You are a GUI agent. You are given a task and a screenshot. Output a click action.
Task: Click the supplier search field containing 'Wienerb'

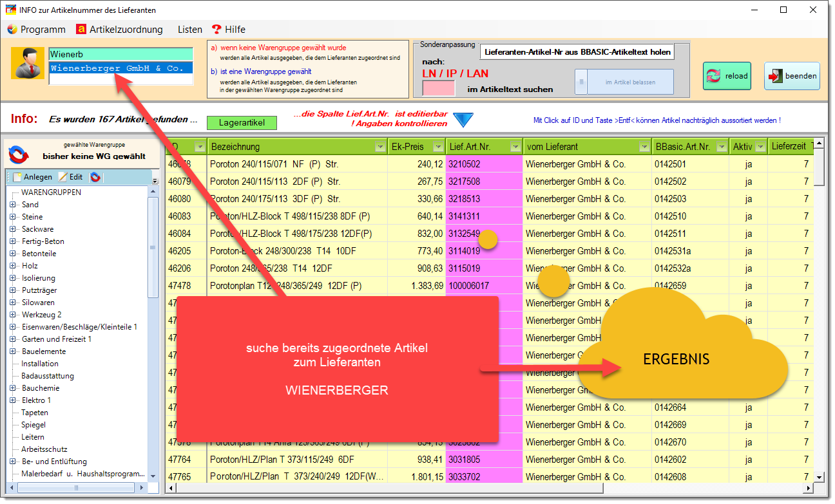pos(121,55)
